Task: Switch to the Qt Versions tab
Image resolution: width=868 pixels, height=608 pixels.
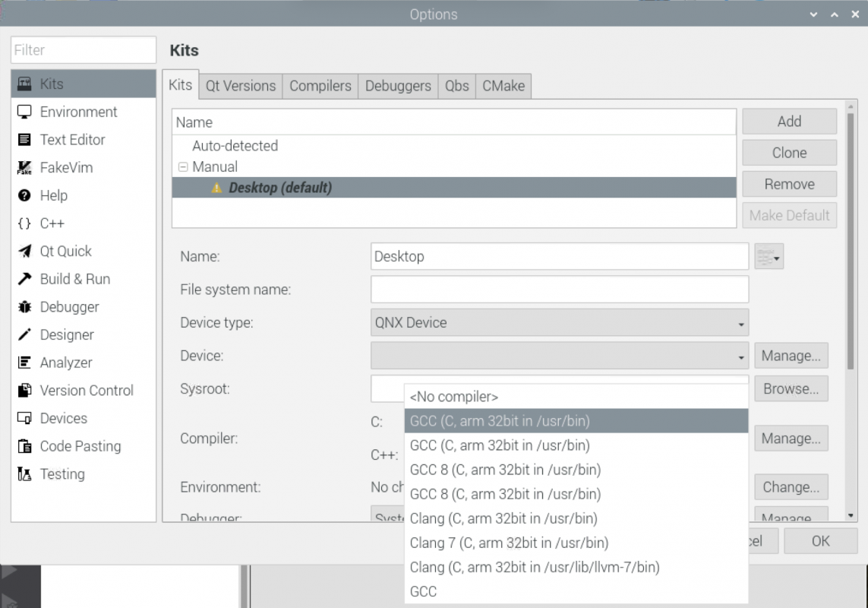Action: tap(240, 86)
